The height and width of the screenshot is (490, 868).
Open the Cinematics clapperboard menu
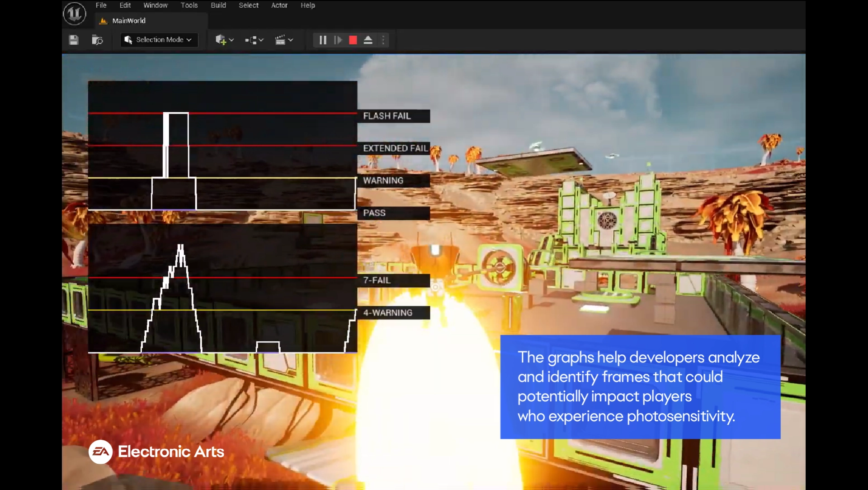281,40
